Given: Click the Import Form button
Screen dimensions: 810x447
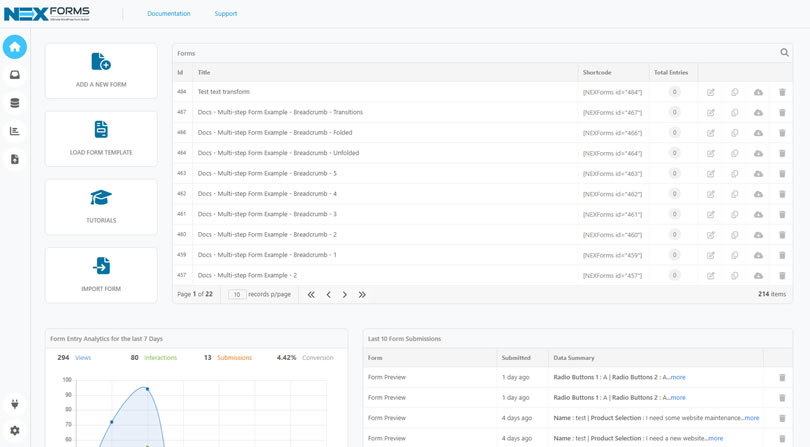Looking at the screenshot, I should tap(101, 275).
